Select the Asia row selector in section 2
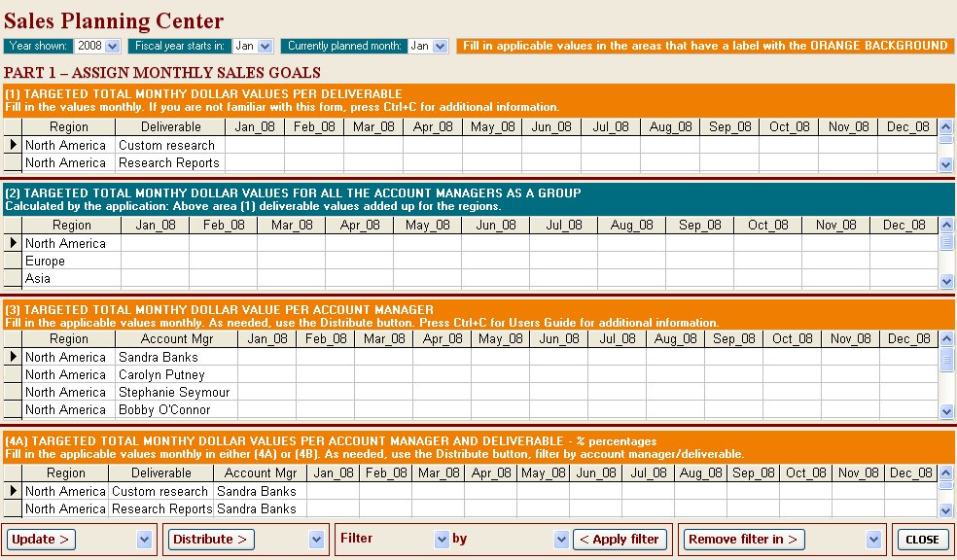 coord(13,279)
